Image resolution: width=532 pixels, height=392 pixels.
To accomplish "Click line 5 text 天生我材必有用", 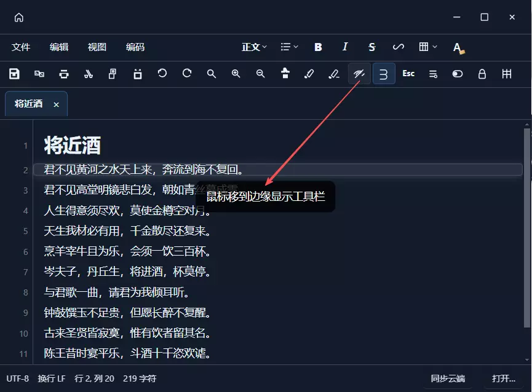I will [81, 231].
